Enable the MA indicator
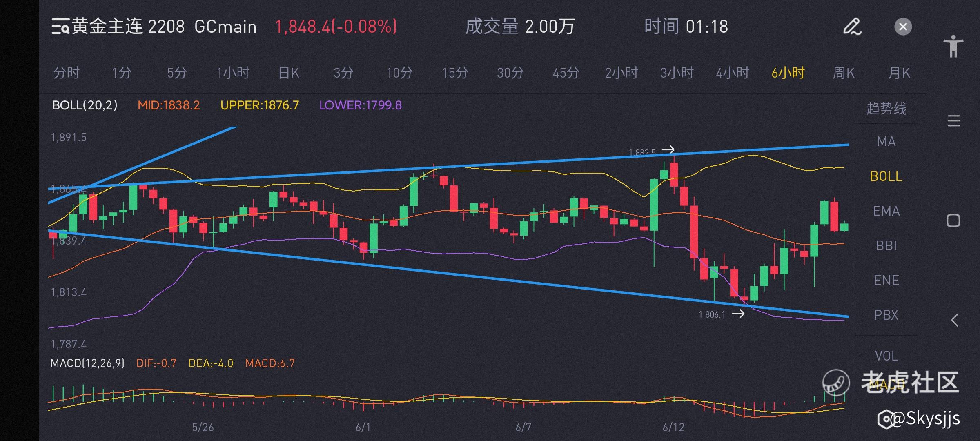 886,142
